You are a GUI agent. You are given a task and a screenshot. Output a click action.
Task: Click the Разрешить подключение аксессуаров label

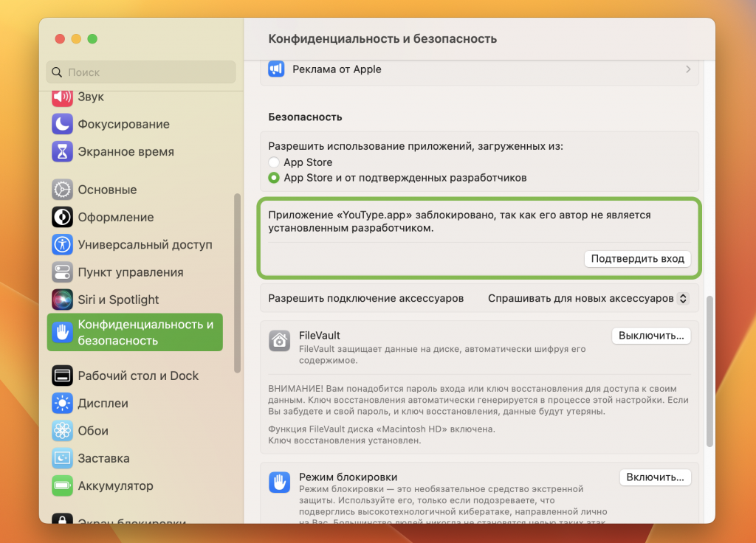click(366, 299)
